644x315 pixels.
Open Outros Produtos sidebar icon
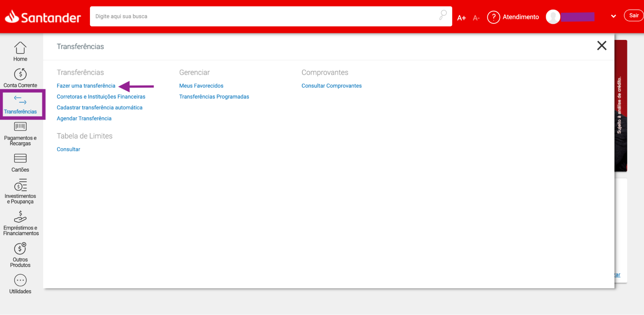point(20,249)
